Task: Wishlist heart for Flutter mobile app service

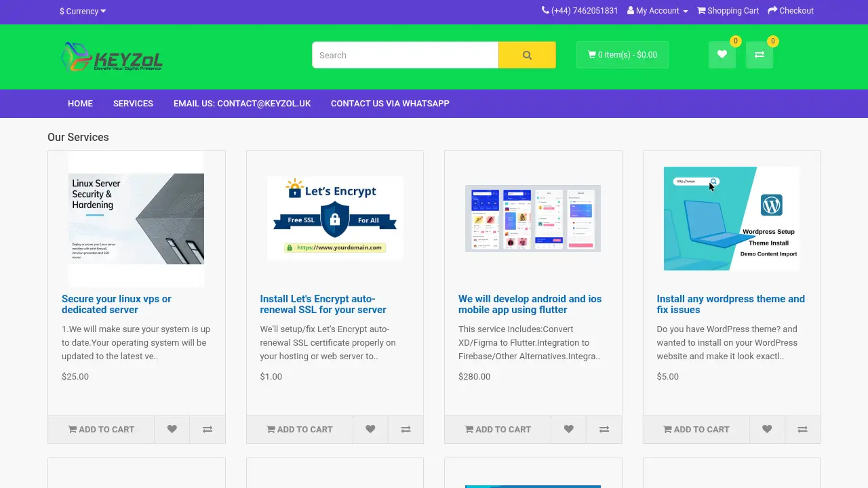Action: (x=569, y=429)
